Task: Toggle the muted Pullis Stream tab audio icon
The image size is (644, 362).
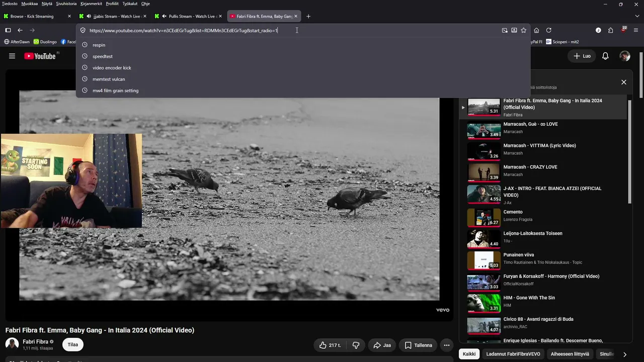Action: click(x=165, y=16)
